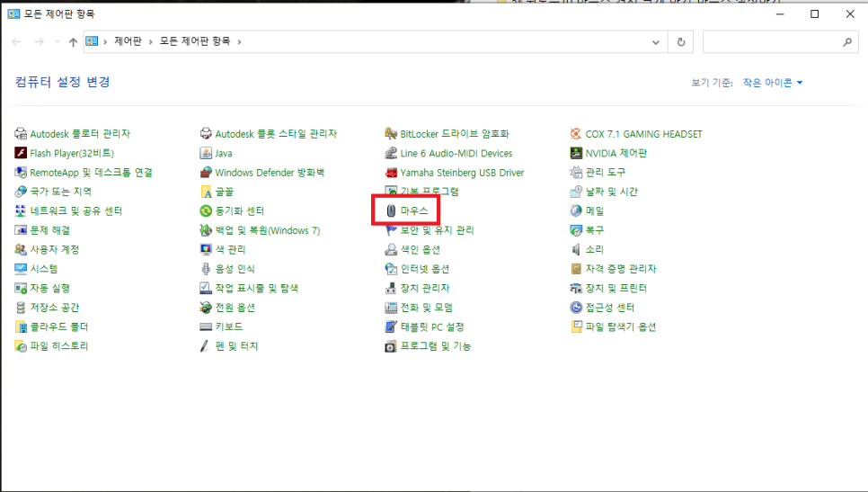The width and height of the screenshot is (868, 492).
Task: Go to 제어판 breadcrumb
Action: click(128, 41)
